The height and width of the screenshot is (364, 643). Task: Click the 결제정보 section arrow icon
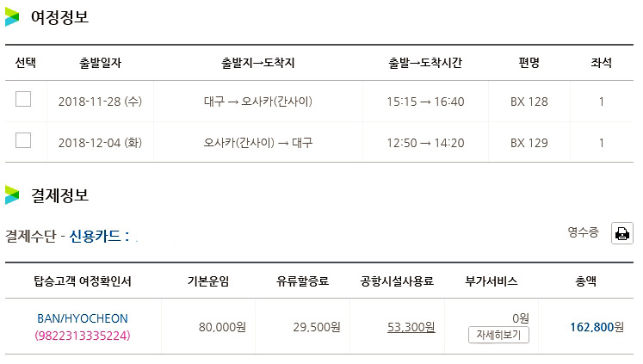(x=12, y=194)
